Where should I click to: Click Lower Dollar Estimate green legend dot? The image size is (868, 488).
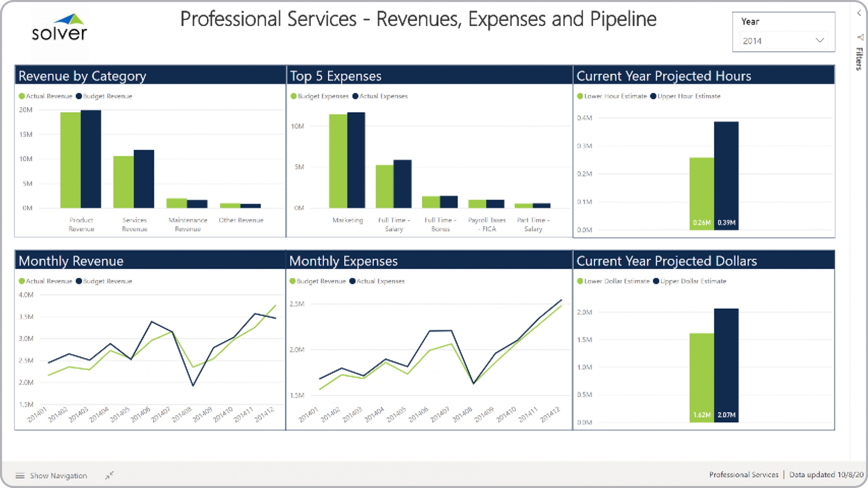point(580,281)
